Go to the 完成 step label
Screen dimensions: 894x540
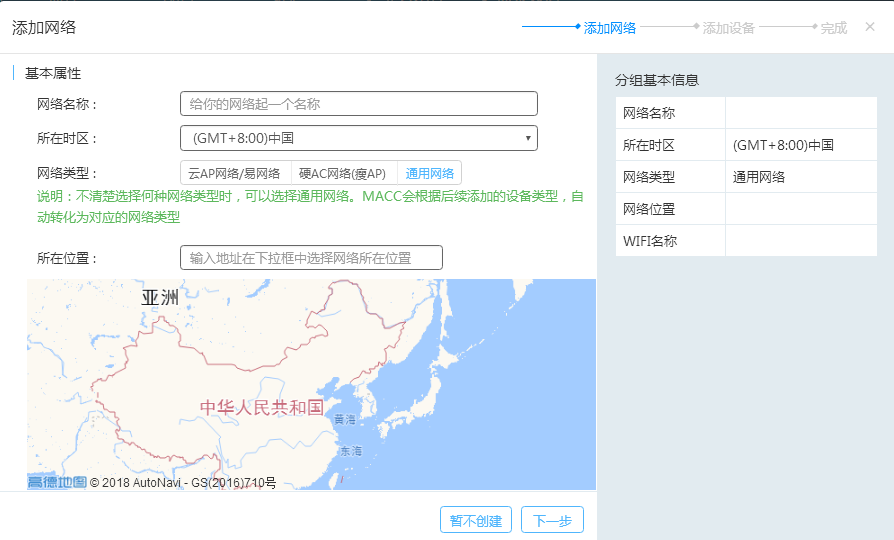(x=834, y=28)
